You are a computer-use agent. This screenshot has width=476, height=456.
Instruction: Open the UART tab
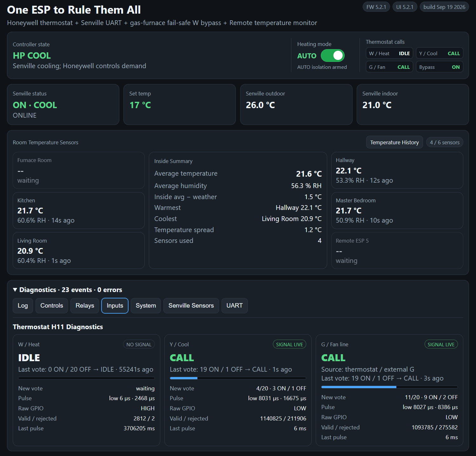tap(235, 306)
